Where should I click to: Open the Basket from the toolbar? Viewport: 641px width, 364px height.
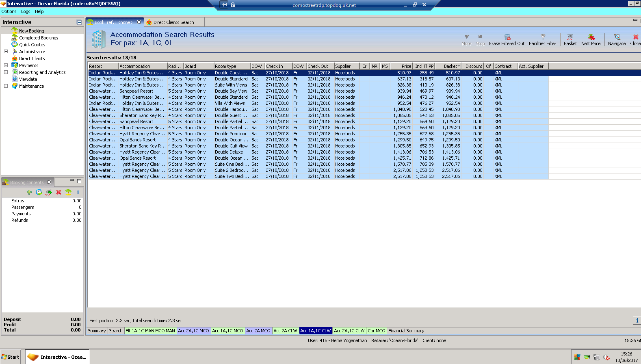[570, 37]
